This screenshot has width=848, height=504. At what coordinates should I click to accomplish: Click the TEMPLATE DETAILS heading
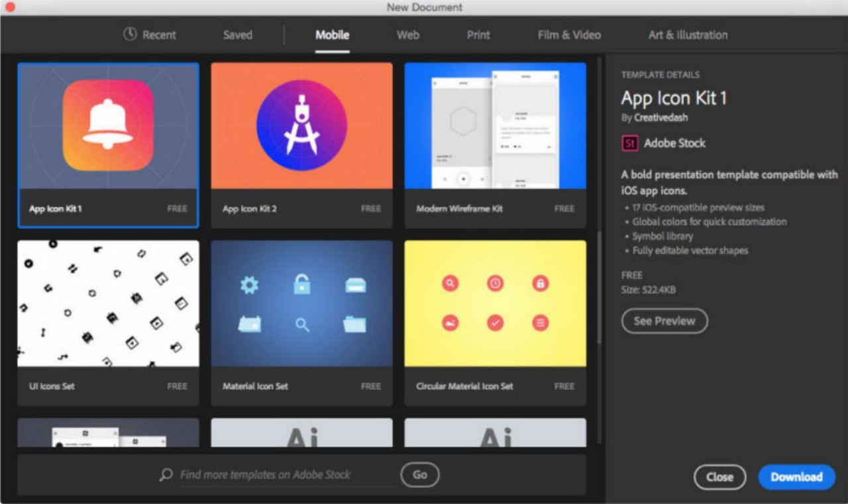point(661,75)
